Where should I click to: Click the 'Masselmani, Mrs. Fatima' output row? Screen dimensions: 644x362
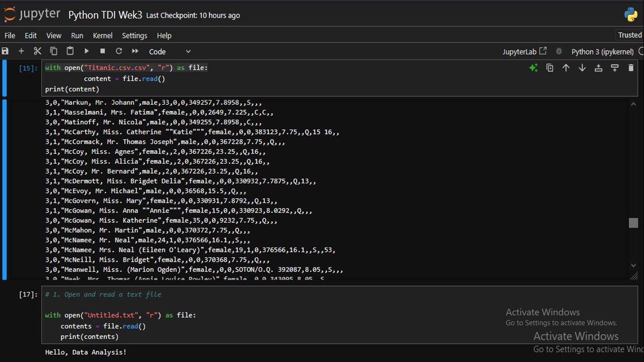(159, 112)
